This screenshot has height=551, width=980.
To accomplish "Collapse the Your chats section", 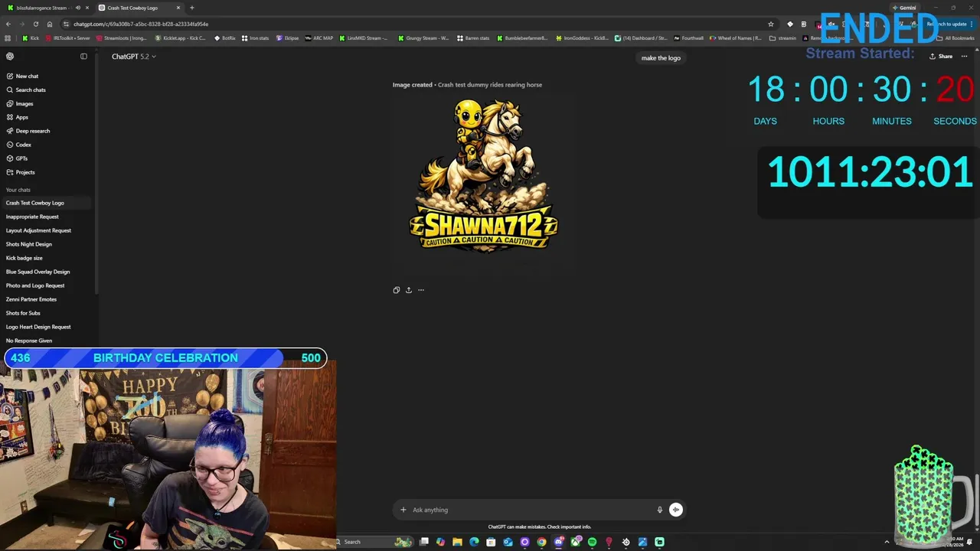I will tap(18, 190).
